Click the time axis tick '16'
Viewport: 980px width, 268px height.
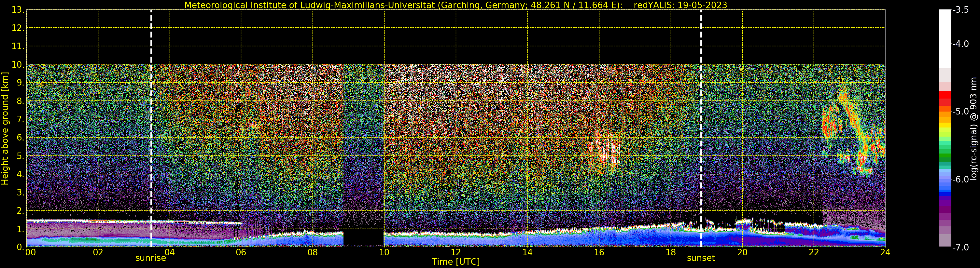coord(599,252)
